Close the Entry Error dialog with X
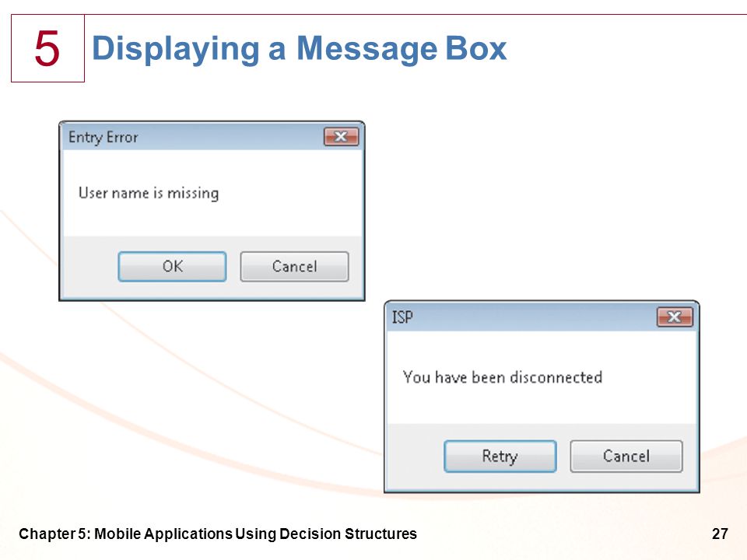Image resolution: width=747 pixels, height=560 pixels. (341, 137)
